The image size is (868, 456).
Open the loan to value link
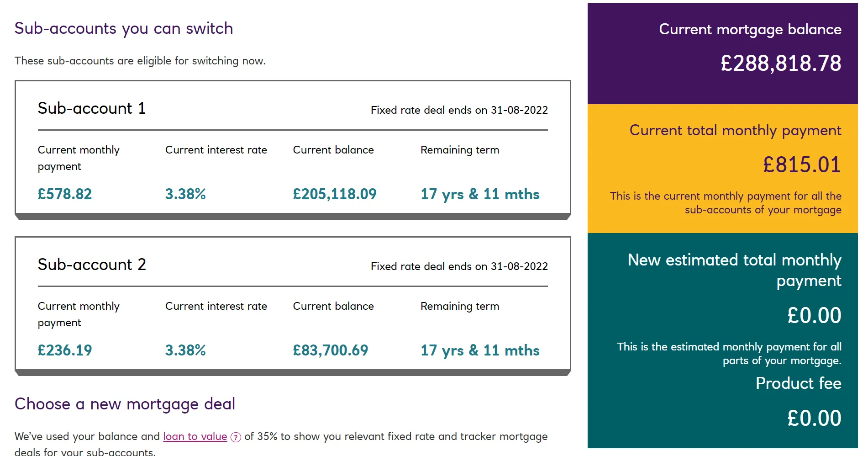point(195,436)
